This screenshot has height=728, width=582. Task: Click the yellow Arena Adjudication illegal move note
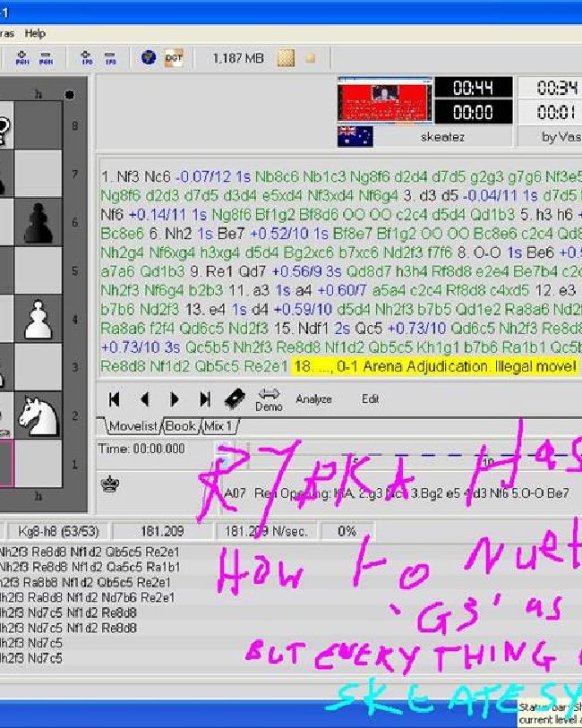435,367
